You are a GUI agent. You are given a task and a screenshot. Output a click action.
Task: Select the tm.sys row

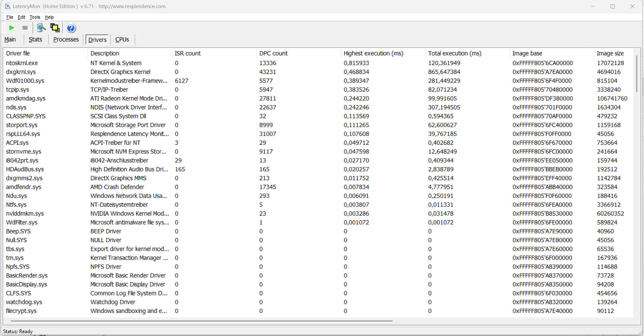tap(318, 258)
